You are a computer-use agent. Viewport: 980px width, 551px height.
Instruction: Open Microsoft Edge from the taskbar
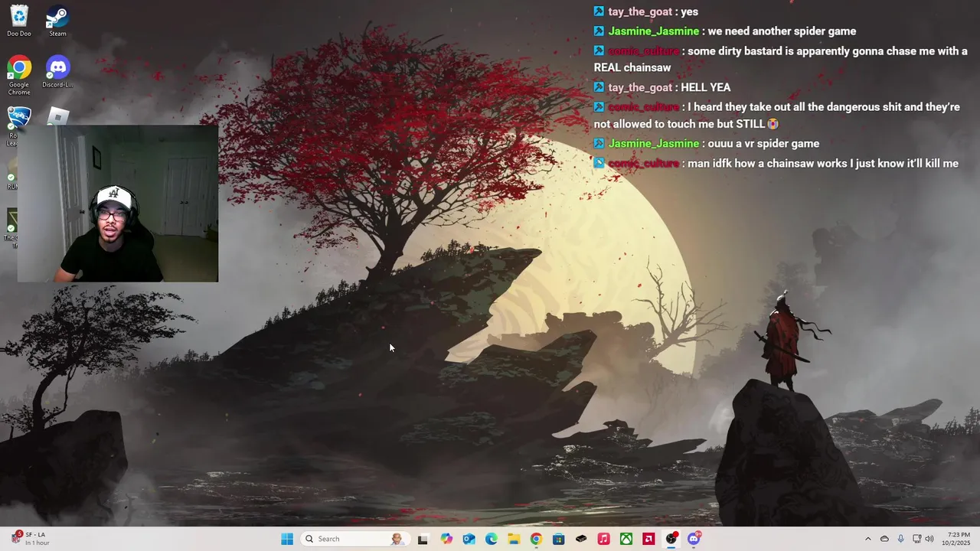pyautogui.click(x=491, y=539)
